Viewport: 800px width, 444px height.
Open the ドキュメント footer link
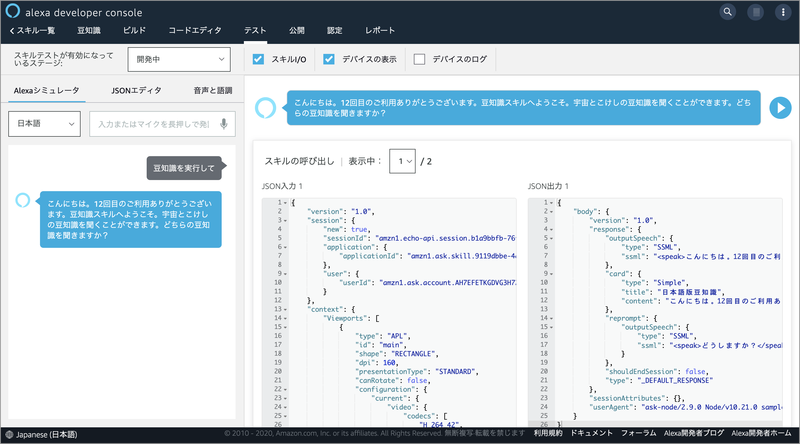point(591,433)
